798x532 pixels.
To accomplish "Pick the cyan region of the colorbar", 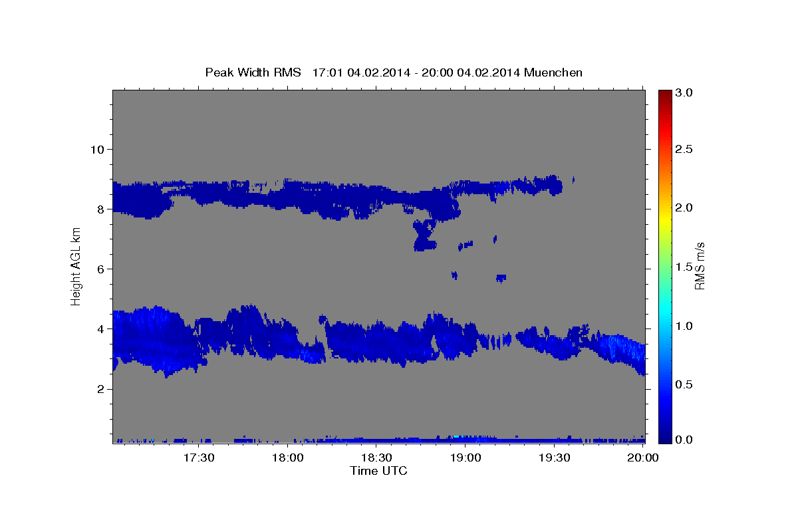I will (x=664, y=311).
